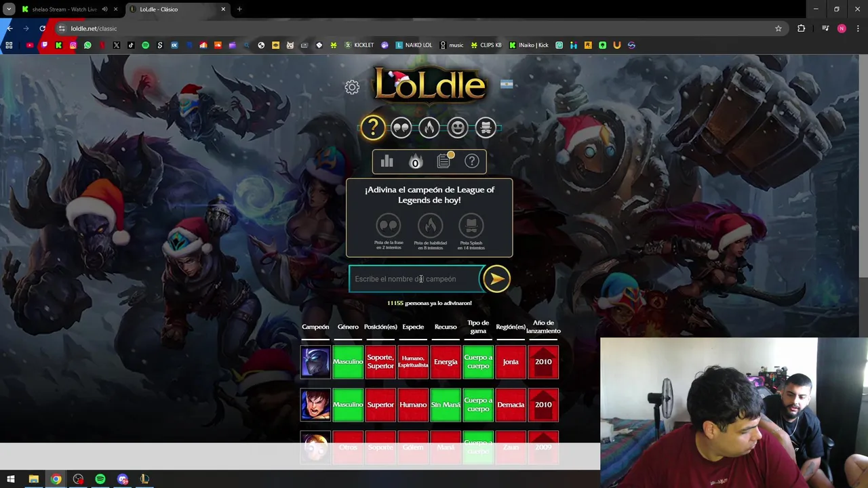The width and height of the screenshot is (868, 488).
Task: Change language via Argentina flag
Action: (x=507, y=84)
